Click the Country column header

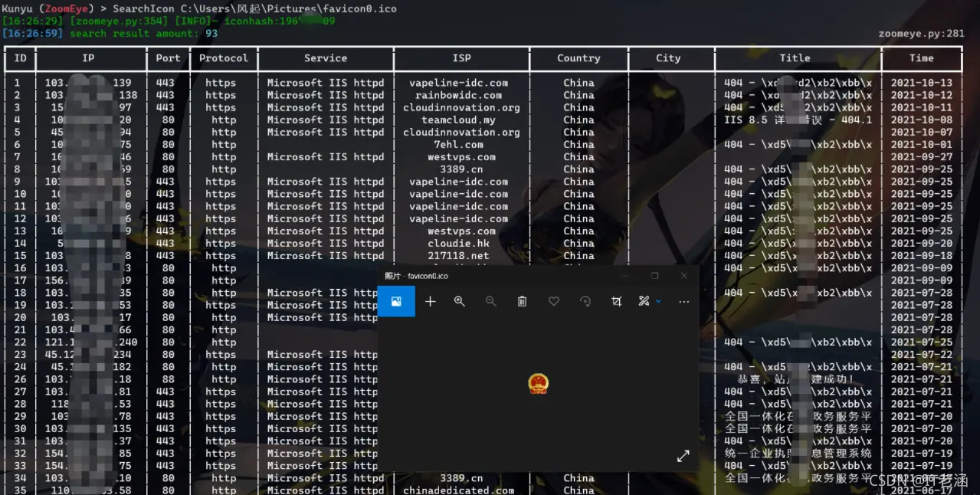pyautogui.click(x=578, y=58)
